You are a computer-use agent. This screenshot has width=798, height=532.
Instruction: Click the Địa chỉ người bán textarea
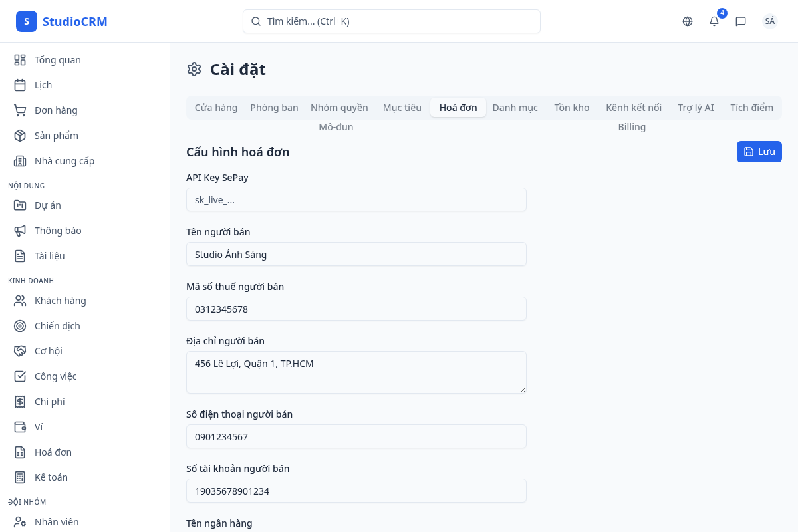356,372
